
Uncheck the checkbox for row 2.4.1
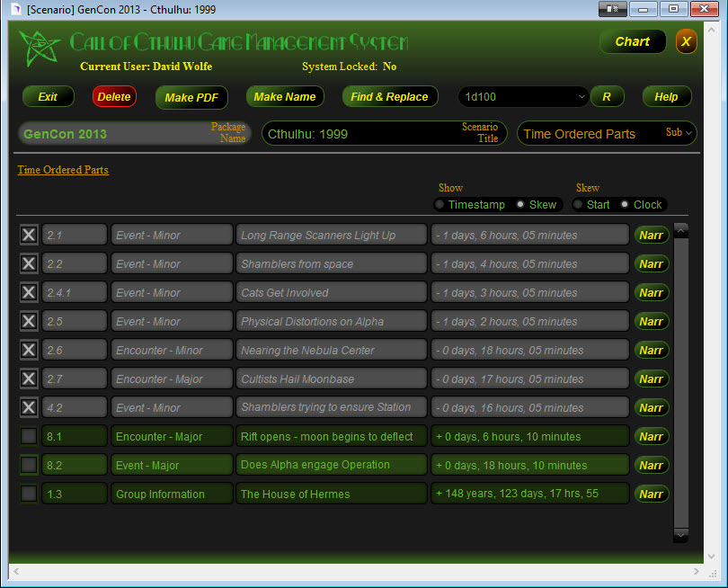pos(29,292)
